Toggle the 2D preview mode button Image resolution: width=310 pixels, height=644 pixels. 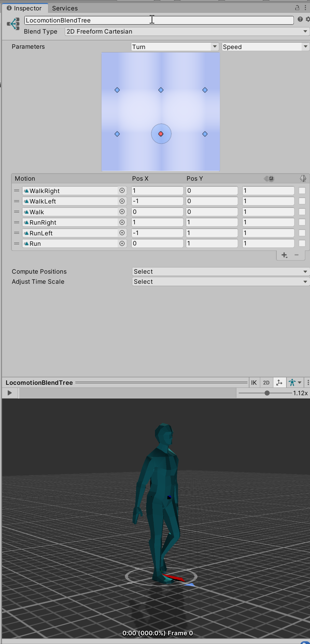pos(266,382)
